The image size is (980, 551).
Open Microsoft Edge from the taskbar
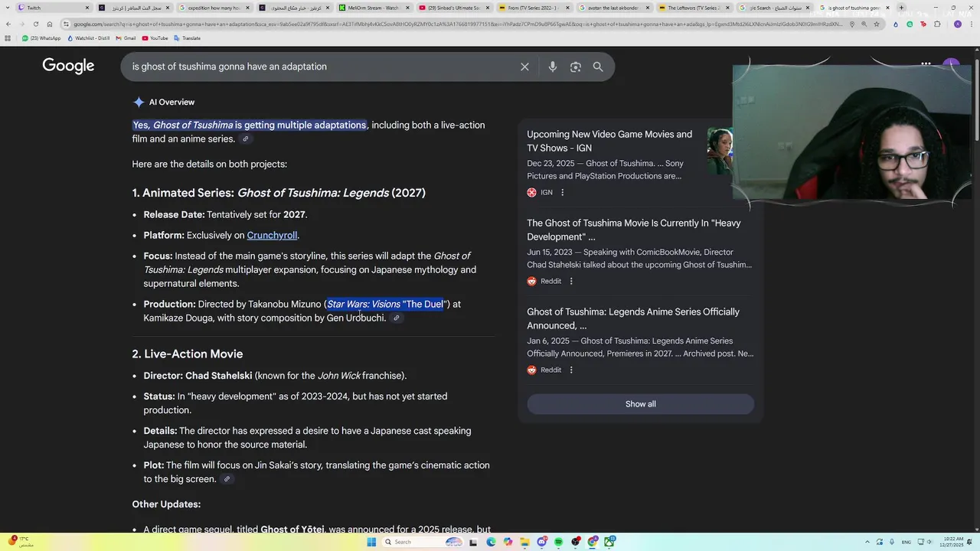coord(490,542)
